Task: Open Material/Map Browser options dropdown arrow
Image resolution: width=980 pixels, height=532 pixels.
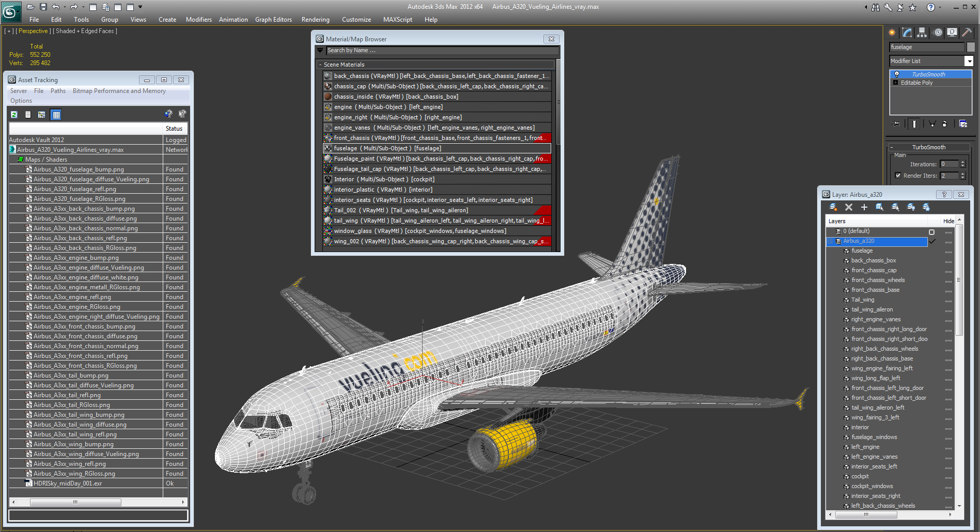Action: point(320,51)
